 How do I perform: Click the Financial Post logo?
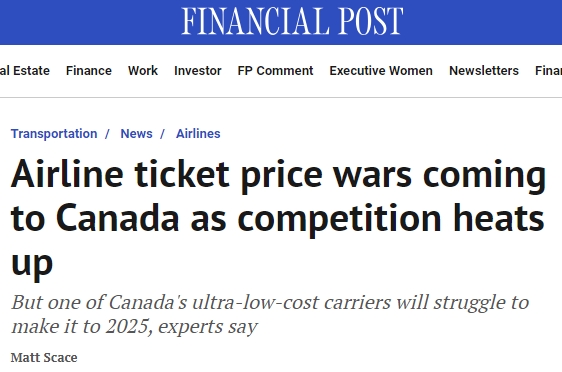pos(292,21)
